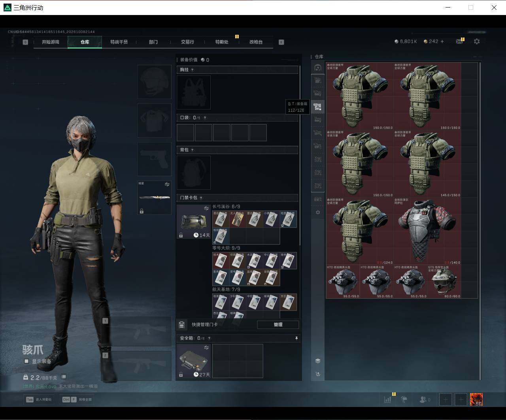This screenshot has width=506, height=420.
Task: Add currency with the plus next to 242
Action: (x=442, y=41)
